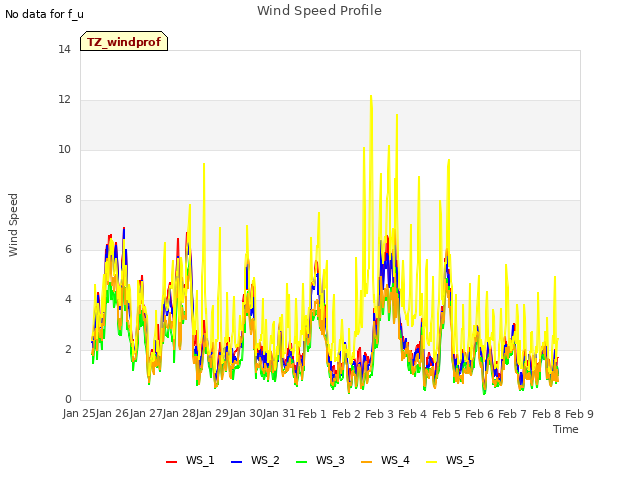Click the Time x-axis title
Image resolution: width=640 pixels, height=480 pixels.
(x=566, y=429)
